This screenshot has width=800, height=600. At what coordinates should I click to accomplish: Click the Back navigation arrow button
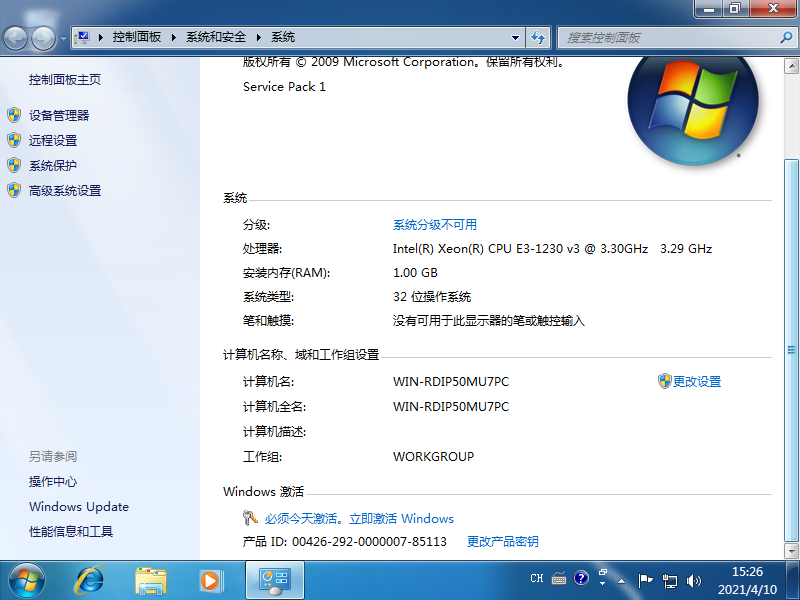pyautogui.click(x=16, y=38)
